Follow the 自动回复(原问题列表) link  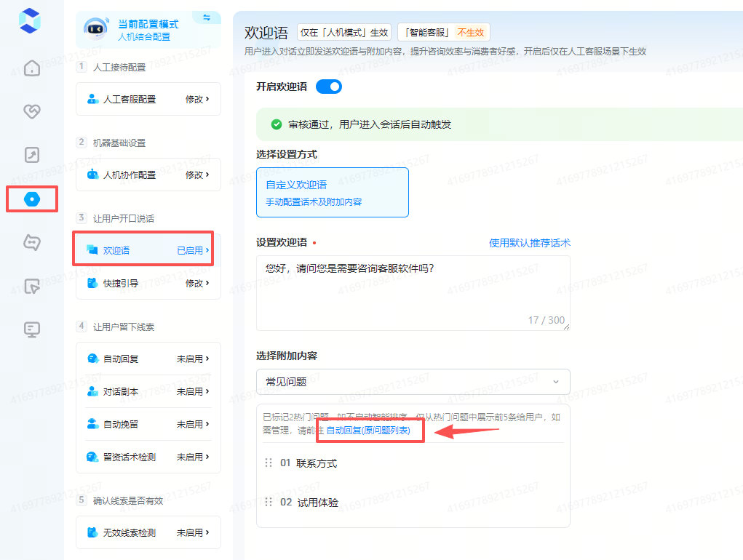368,431
